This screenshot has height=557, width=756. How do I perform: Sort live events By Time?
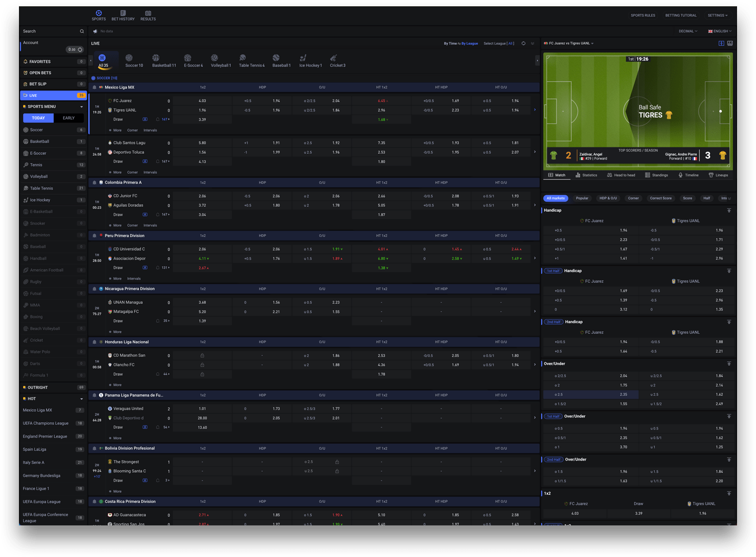(450, 43)
